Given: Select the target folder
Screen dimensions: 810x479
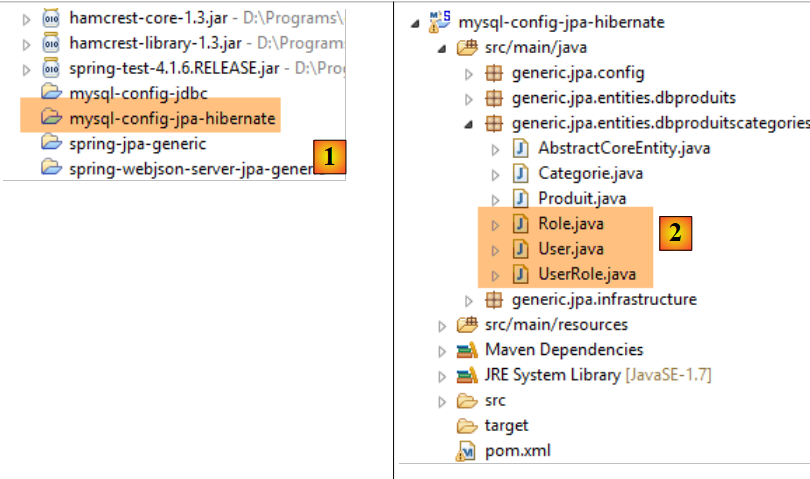Looking at the screenshot, I should point(506,426).
